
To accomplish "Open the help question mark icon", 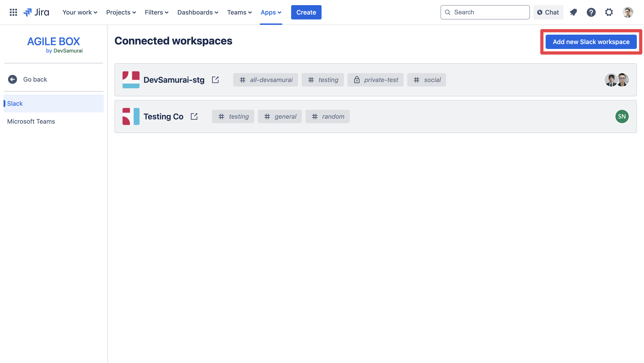I will [x=591, y=12].
